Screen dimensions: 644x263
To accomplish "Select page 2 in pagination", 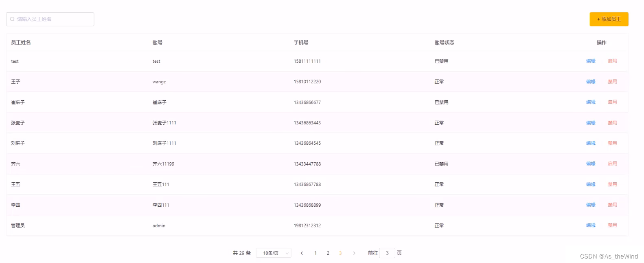I will [x=328, y=253].
